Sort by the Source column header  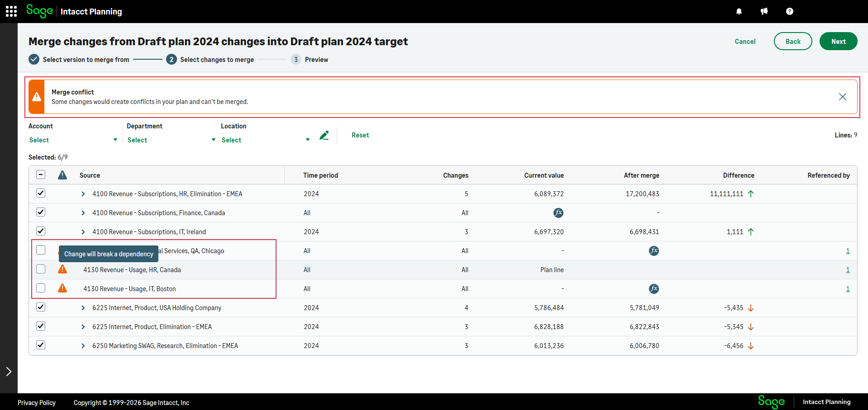point(90,175)
